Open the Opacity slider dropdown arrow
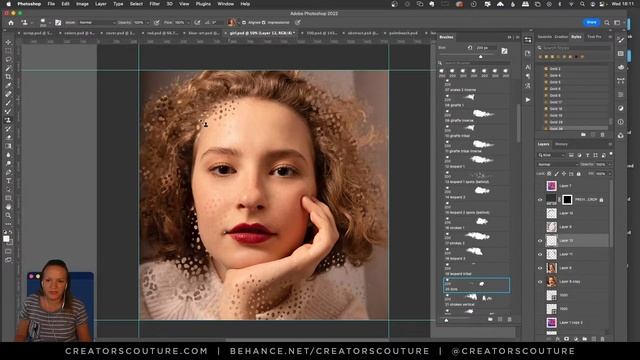 (x=147, y=22)
